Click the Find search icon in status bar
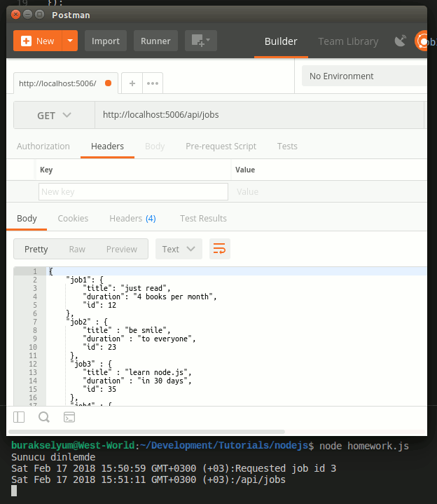This screenshot has width=437, height=504. (x=44, y=417)
